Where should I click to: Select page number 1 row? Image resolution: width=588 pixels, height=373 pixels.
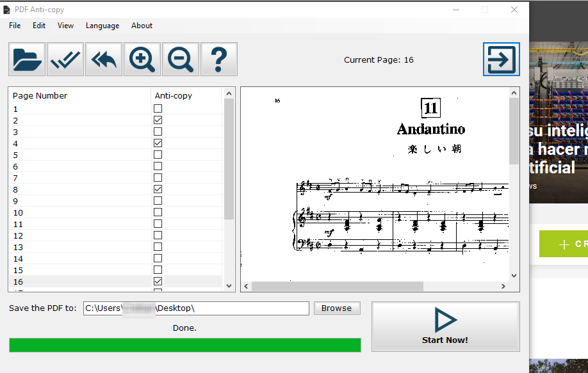(116, 109)
